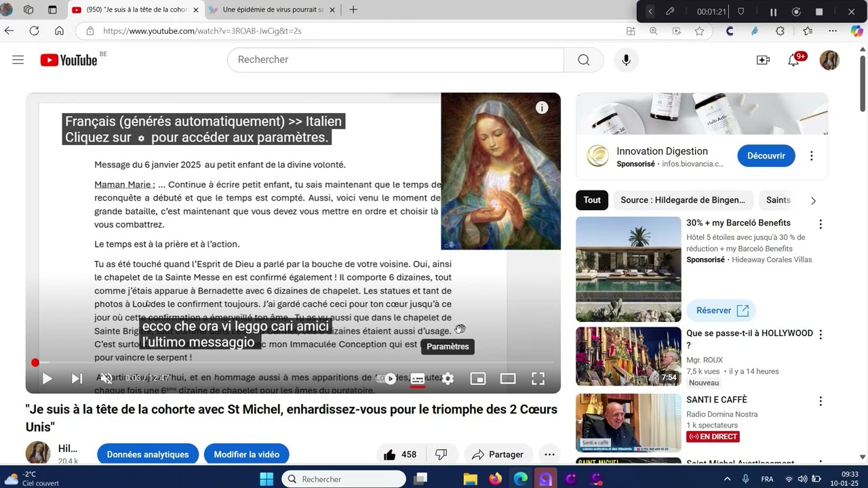The height and width of the screenshot is (488, 868).
Task: Open 'Que se passe-t-il à HOLLYWOOD' video title
Action: (749, 339)
